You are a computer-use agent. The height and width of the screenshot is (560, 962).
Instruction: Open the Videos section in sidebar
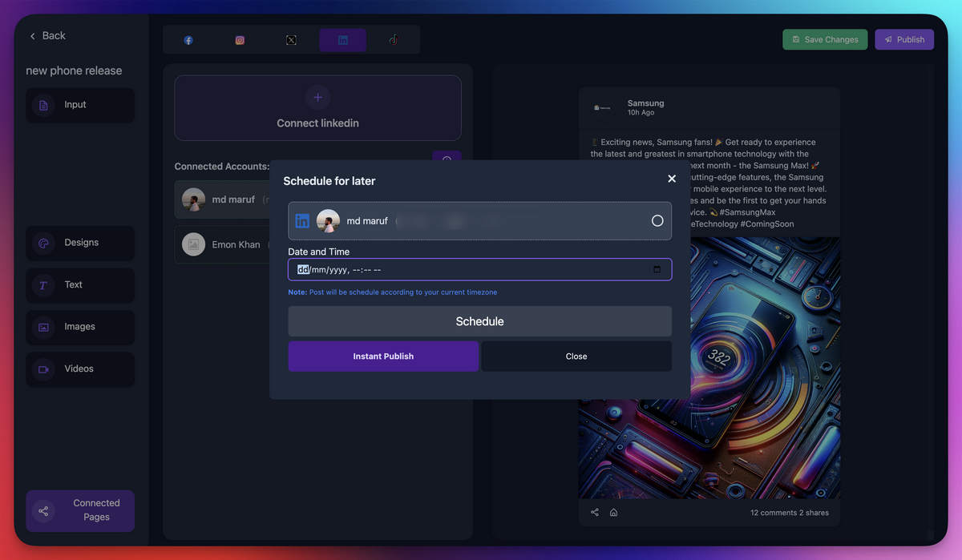(80, 369)
